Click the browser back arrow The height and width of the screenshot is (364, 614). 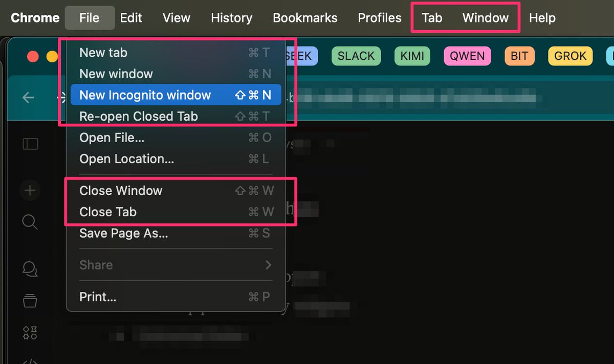(28, 97)
